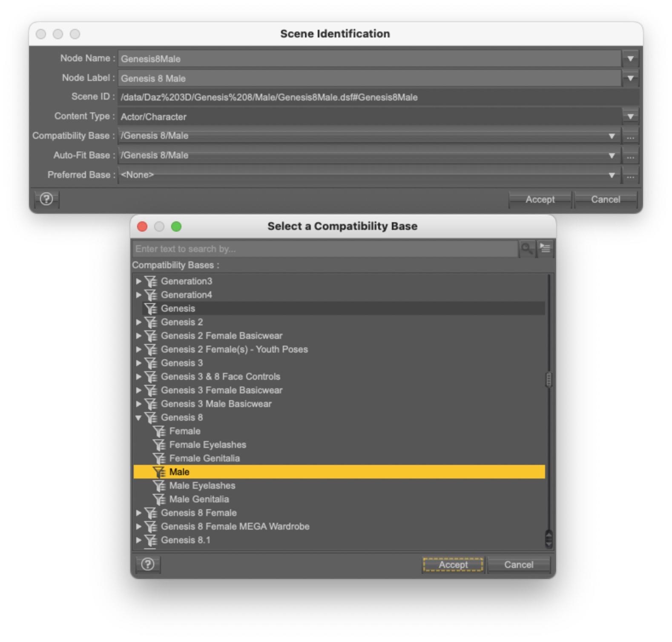Click the icon beside Female Genitalia
Image resolution: width=672 pixels, height=642 pixels.
(x=159, y=459)
